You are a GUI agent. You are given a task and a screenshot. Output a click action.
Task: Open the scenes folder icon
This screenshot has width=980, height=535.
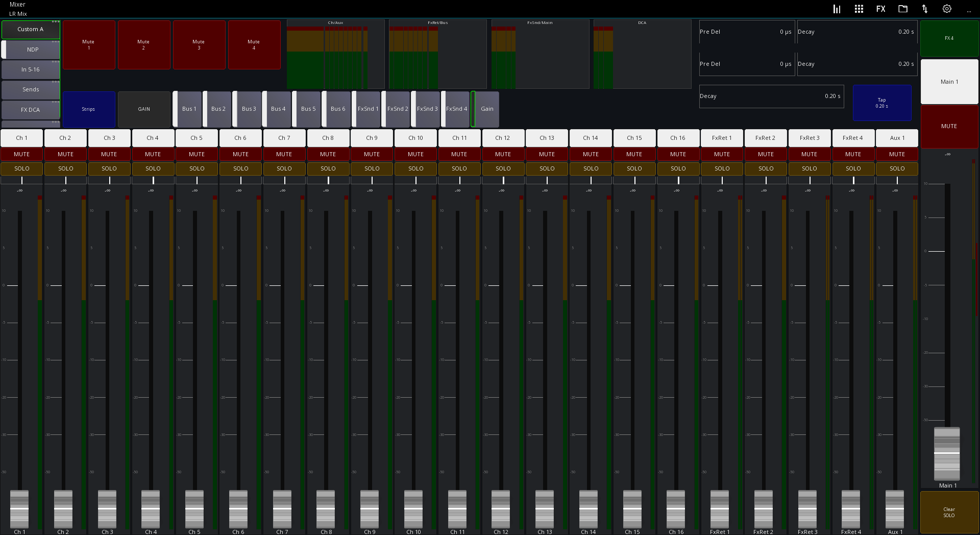click(x=903, y=9)
